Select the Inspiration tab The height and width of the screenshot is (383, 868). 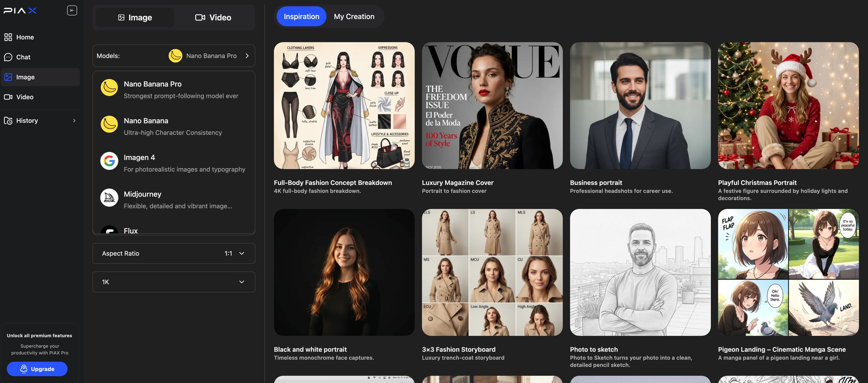[x=301, y=17]
